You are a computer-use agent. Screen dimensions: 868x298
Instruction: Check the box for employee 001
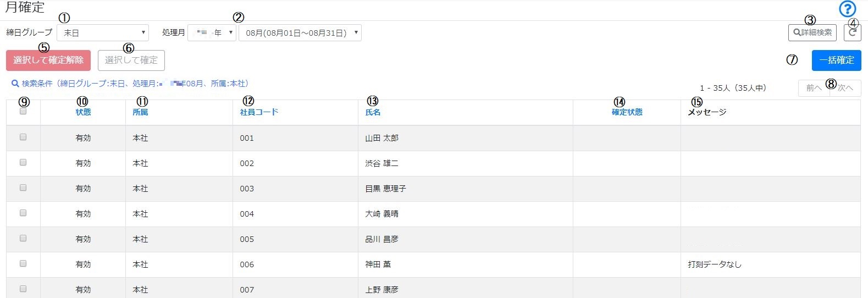tap(23, 137)
